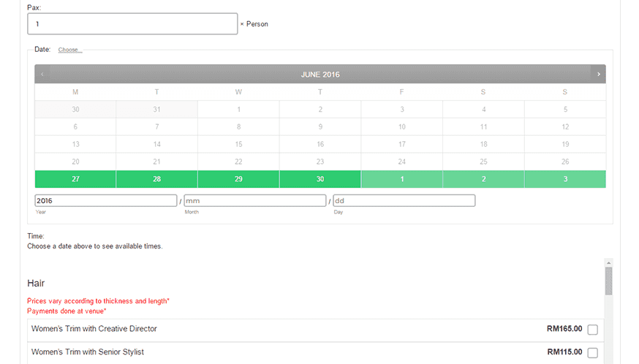
Task: Select July 1 in green row
Action: 401,179
